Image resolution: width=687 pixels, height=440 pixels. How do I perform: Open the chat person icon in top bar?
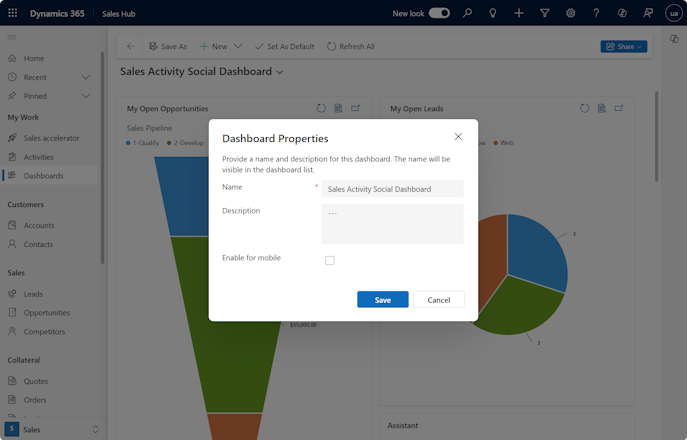click(648, 13)
